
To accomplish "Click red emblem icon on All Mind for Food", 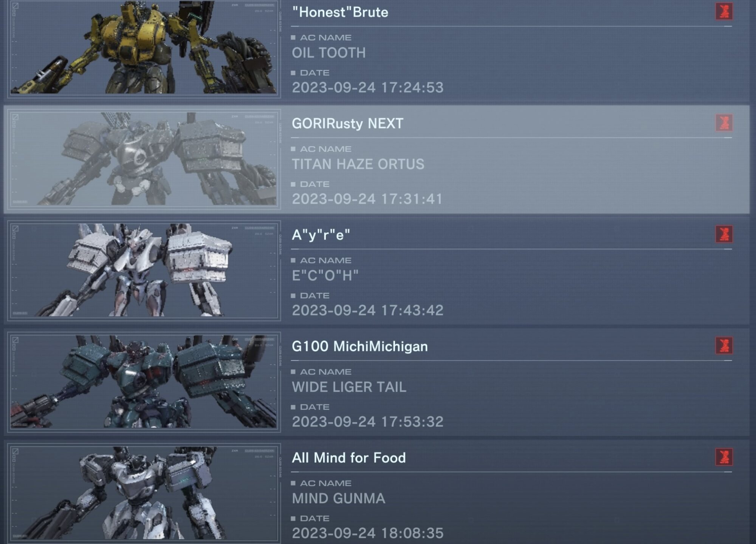I will click(x=724, y=457).
